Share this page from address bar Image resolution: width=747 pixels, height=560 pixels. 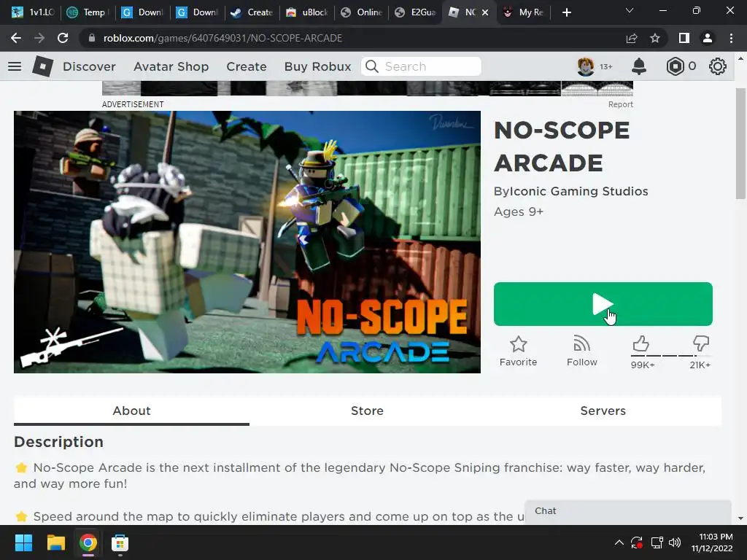coord(632,38)
